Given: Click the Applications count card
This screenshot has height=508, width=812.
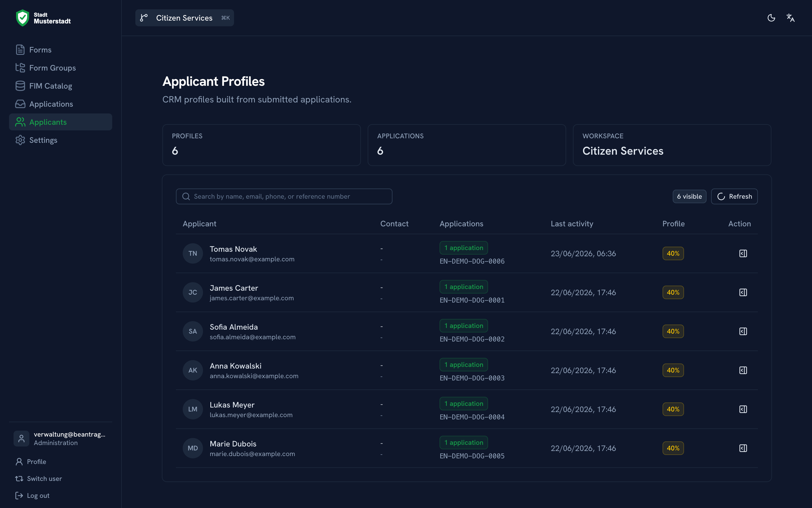Looking at the screenshot, I should 467,145.
